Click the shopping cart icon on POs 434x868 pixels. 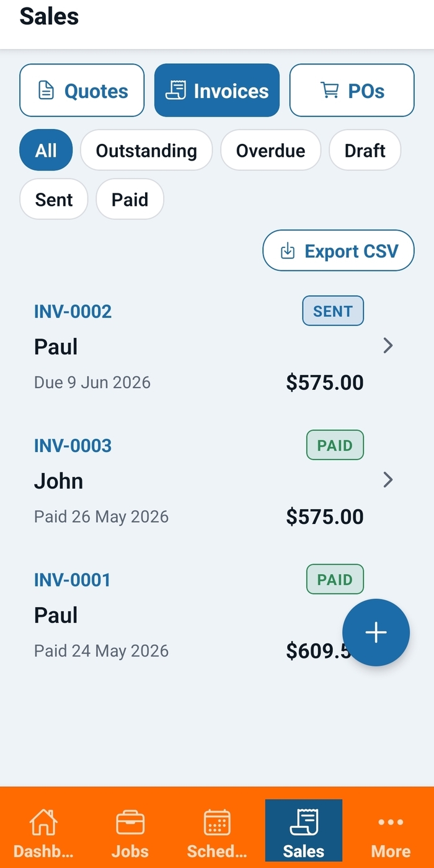pos(329,91)
